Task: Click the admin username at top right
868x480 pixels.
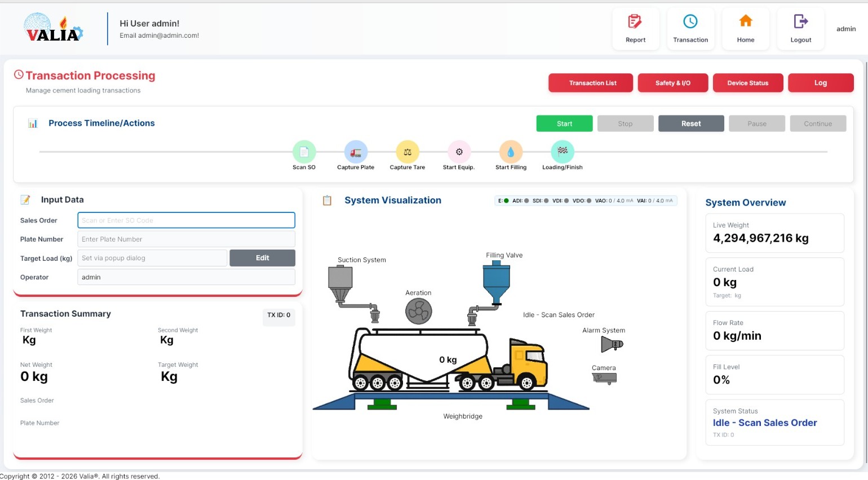Action: pos(845,29)
